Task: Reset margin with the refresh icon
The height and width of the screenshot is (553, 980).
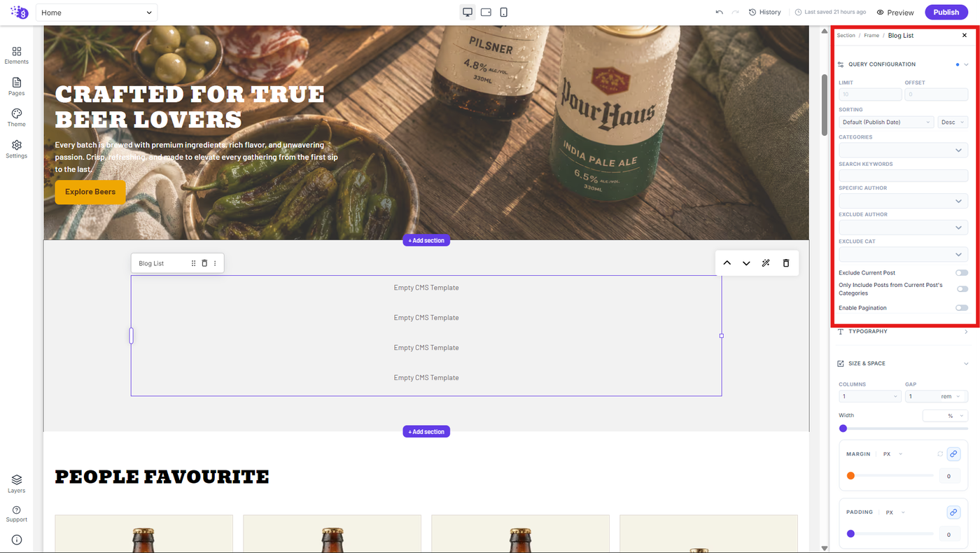Action: pyautogui.click(x=940, y=454)
